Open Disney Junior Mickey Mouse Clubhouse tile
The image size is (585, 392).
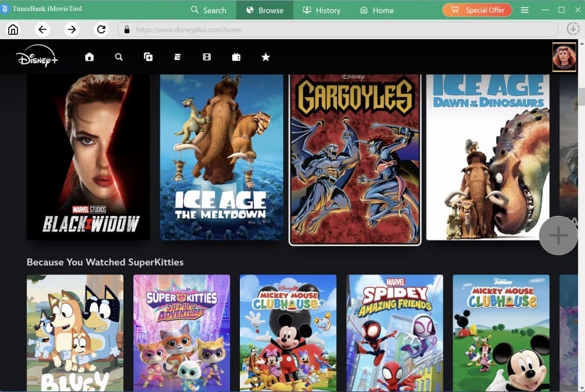click(x=501, y=333)
